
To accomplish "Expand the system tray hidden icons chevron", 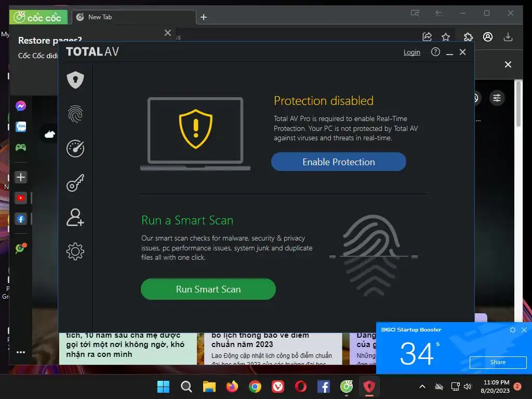I will [x=422, y=387].
